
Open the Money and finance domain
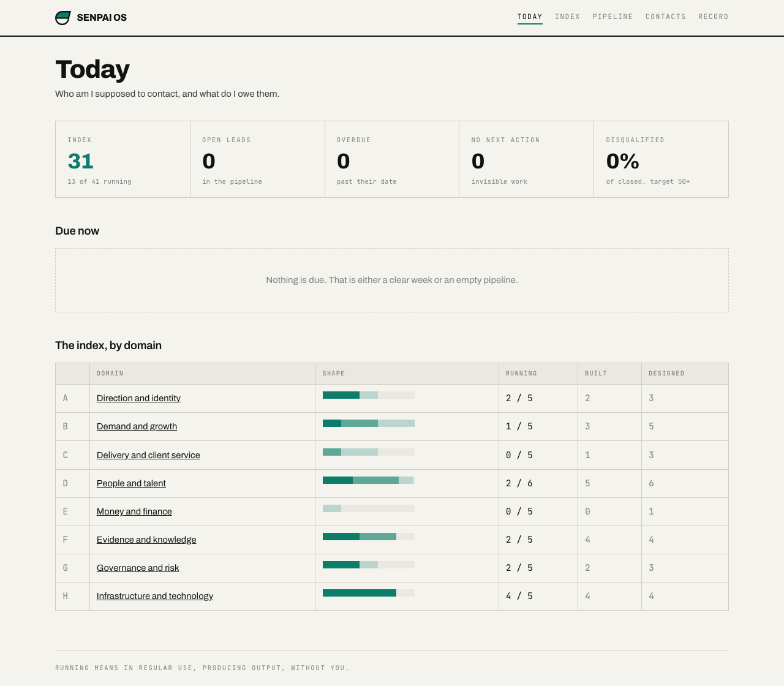134,511
